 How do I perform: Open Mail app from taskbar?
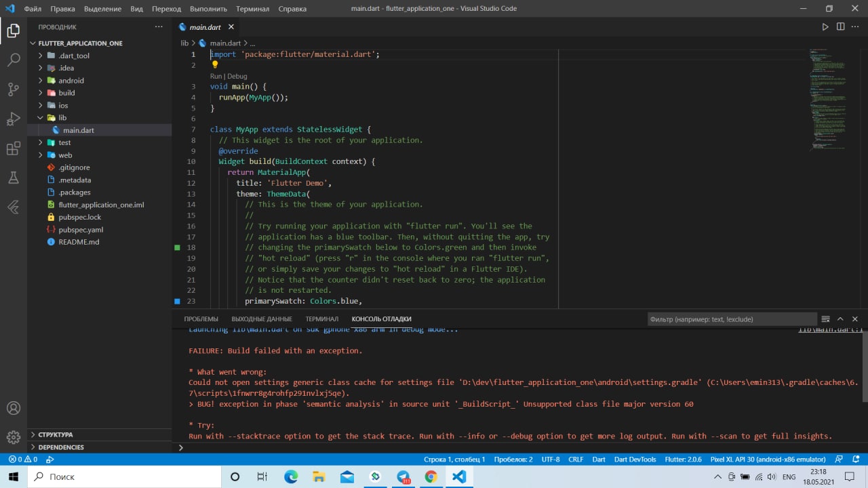click(347, 476)
